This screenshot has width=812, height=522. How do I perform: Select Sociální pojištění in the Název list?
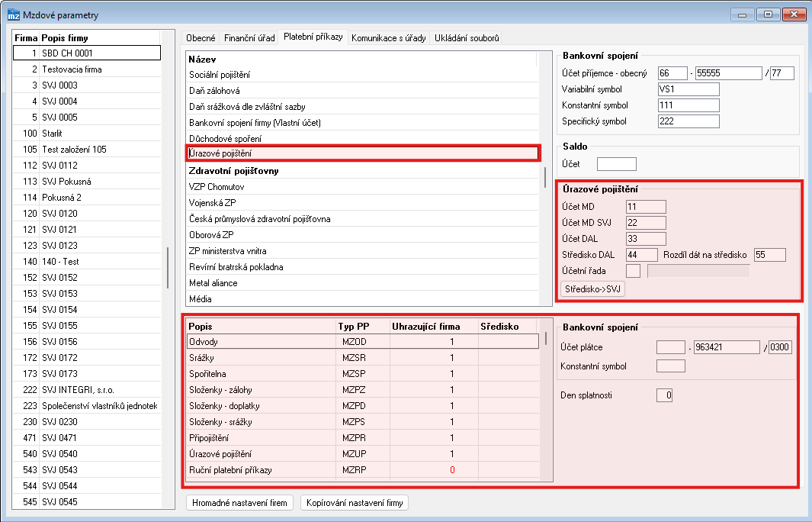point(220,75)
